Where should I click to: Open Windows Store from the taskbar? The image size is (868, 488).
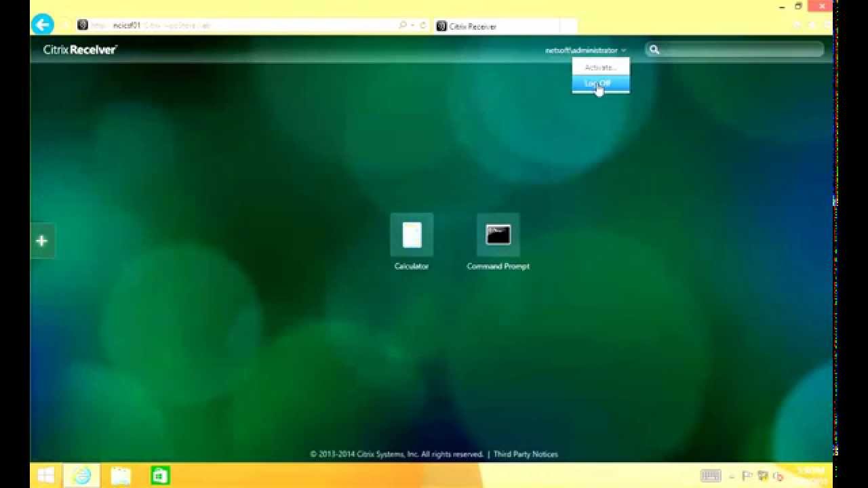tap(159, 476)
